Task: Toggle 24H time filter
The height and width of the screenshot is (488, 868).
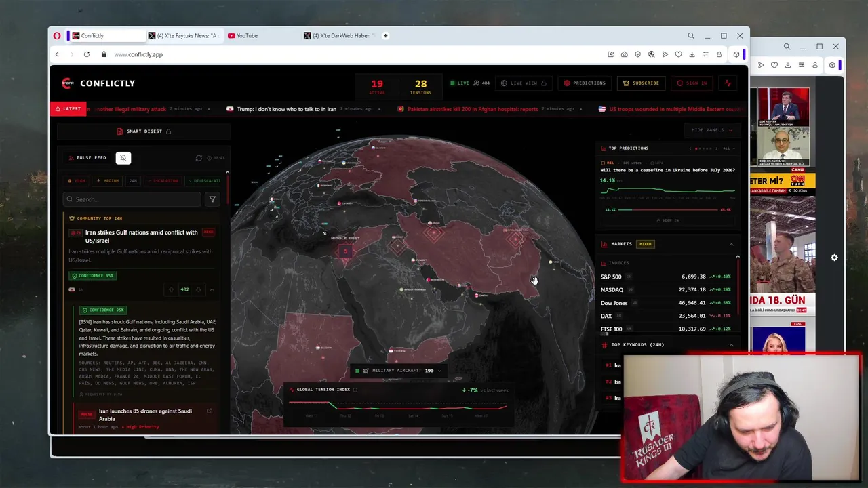Action: tap(133, 181)
